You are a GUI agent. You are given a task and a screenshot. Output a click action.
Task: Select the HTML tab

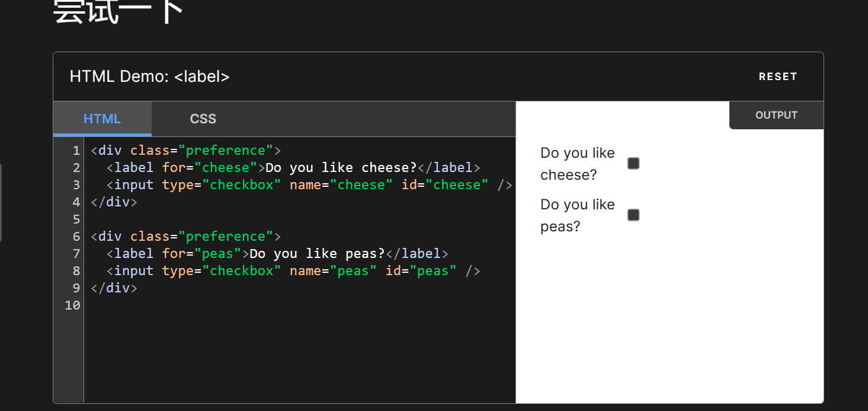[102, 119]
